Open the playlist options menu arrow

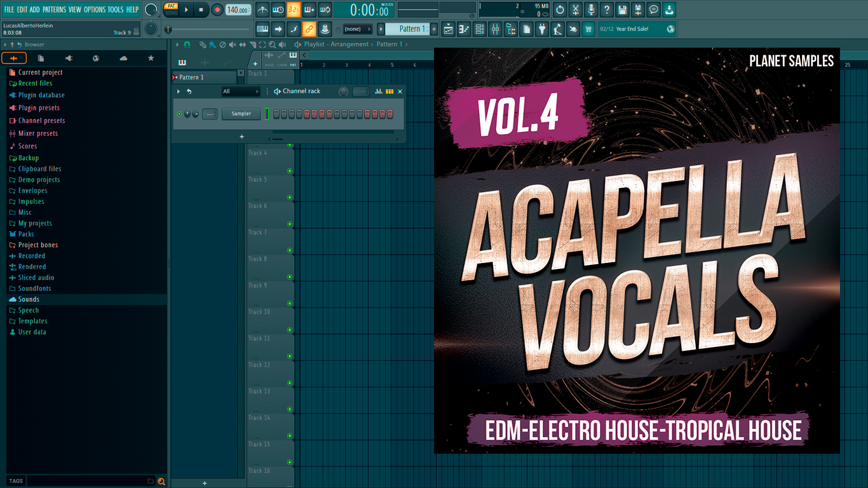(x=177, y=44)
